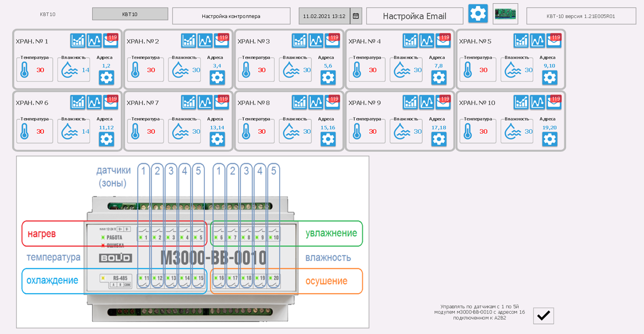
Task: Click the thermometer icon in ХРАН. № 5
Action: [x=468, y=70]
